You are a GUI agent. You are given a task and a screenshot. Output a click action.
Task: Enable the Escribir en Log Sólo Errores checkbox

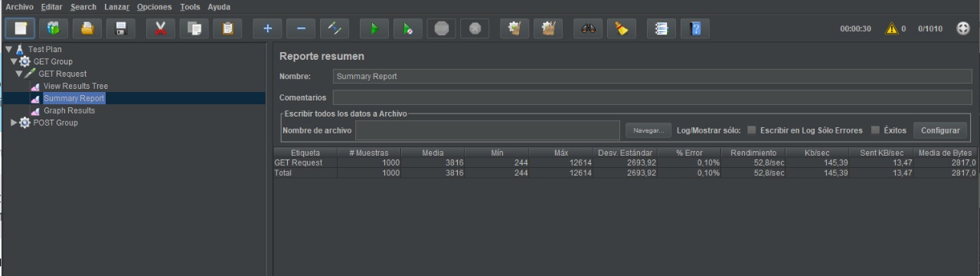click(752, 130)
